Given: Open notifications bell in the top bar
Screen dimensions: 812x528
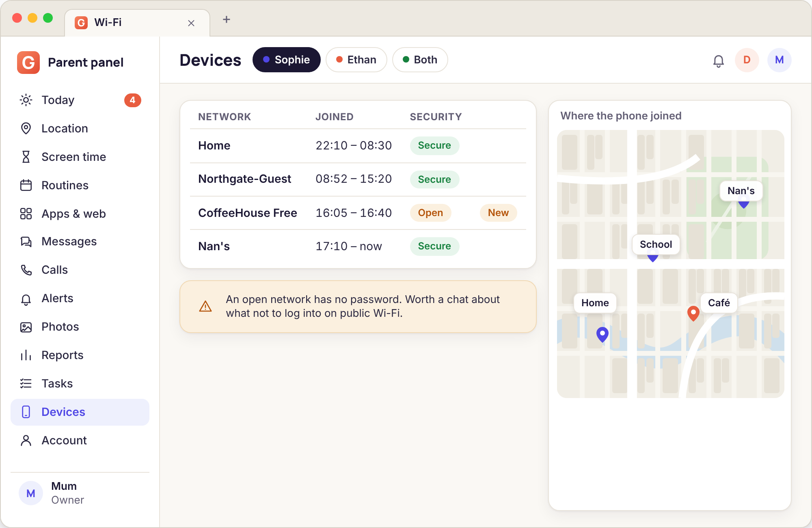Looking at the screenshot, I should [719, 61].
